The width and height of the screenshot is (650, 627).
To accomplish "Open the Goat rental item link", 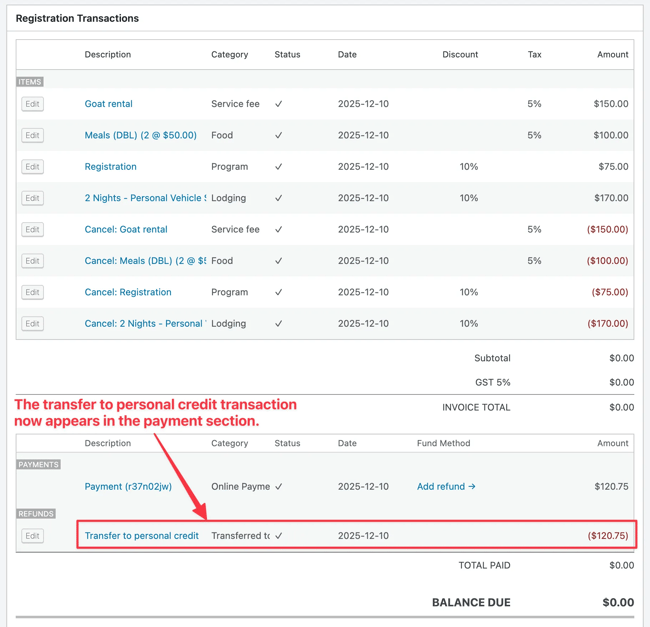I will coord(108,104).
